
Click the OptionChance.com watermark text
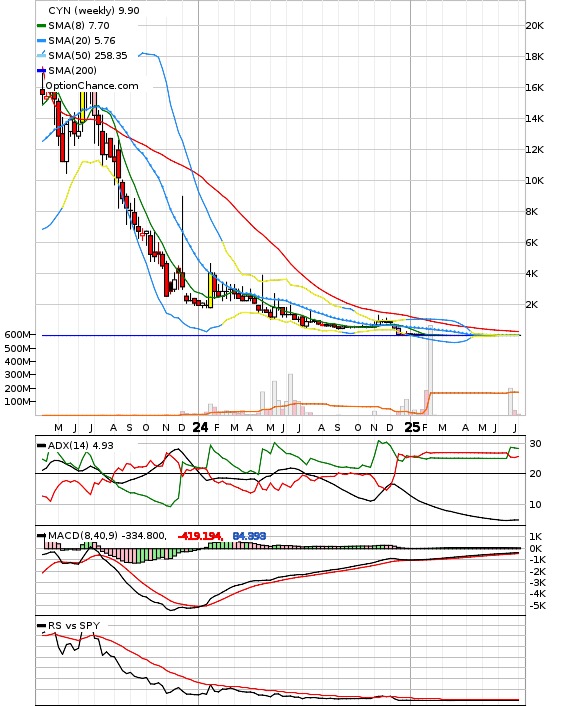(92, 86)
